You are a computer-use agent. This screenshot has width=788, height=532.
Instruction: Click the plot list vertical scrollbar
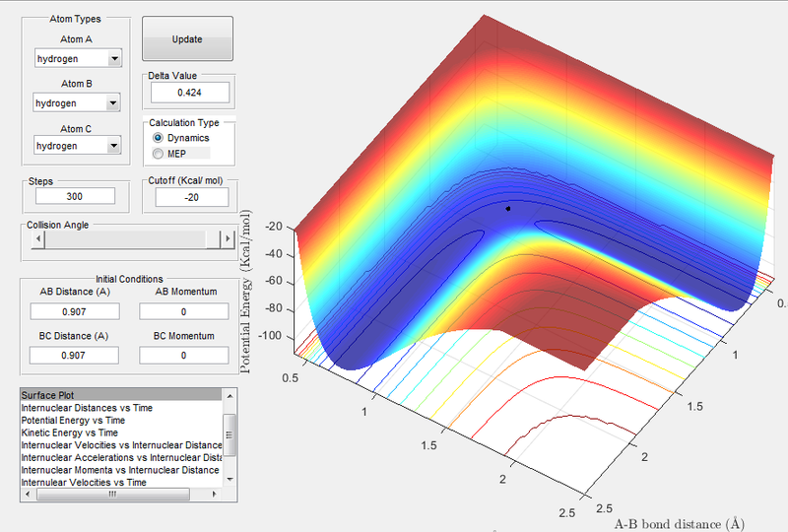point(230,433)
